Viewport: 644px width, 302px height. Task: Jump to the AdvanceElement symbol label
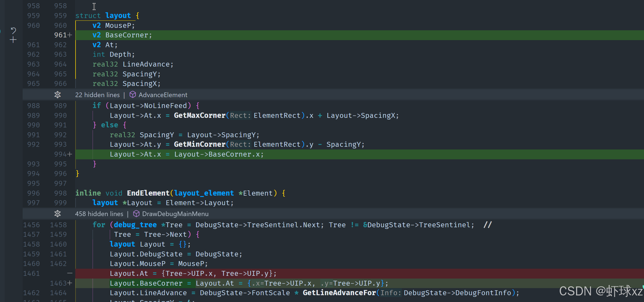pos(163,95)
